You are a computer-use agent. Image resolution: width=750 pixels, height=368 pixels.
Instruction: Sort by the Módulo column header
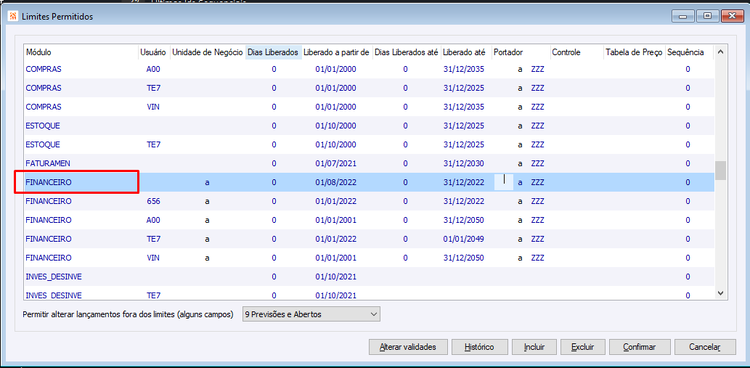click(81, 52)
